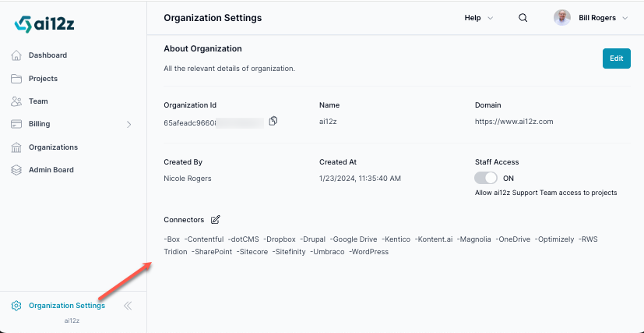Screen dimensions: 644x333
Task: Click the -SharePoint connector text
Action: 212,252
